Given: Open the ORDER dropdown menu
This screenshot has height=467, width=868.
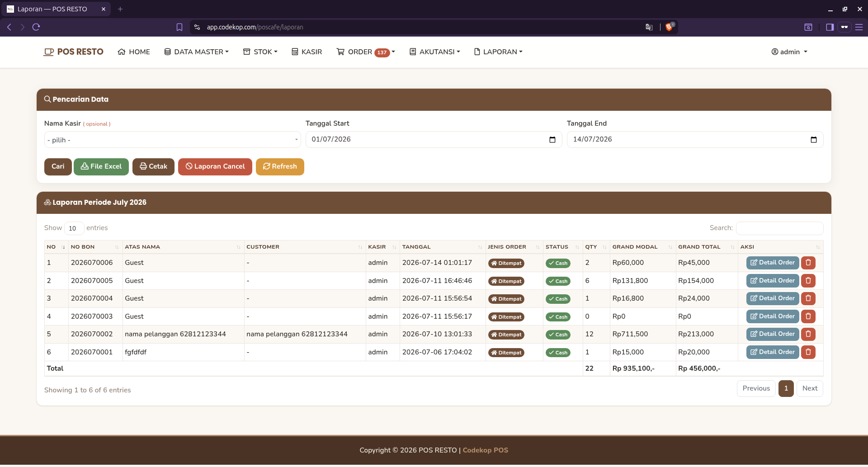Looking at the screenshot, I should coord(366,52).
